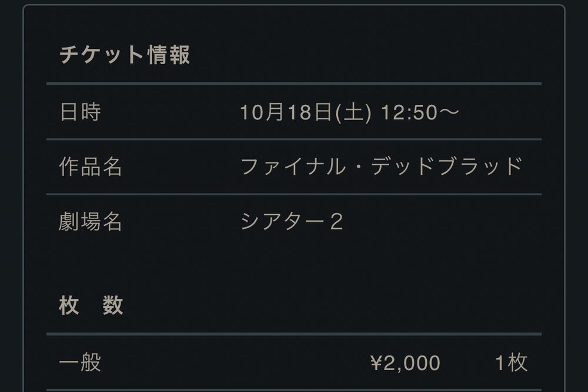The image size is (588, 392).
Task: Click the ¥2,000 ticket price
Action: [405, 363]
